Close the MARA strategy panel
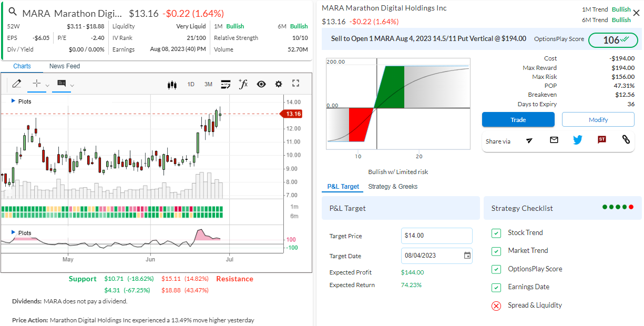644x326 pixels. pyautogui.click(x=636, y=13)
